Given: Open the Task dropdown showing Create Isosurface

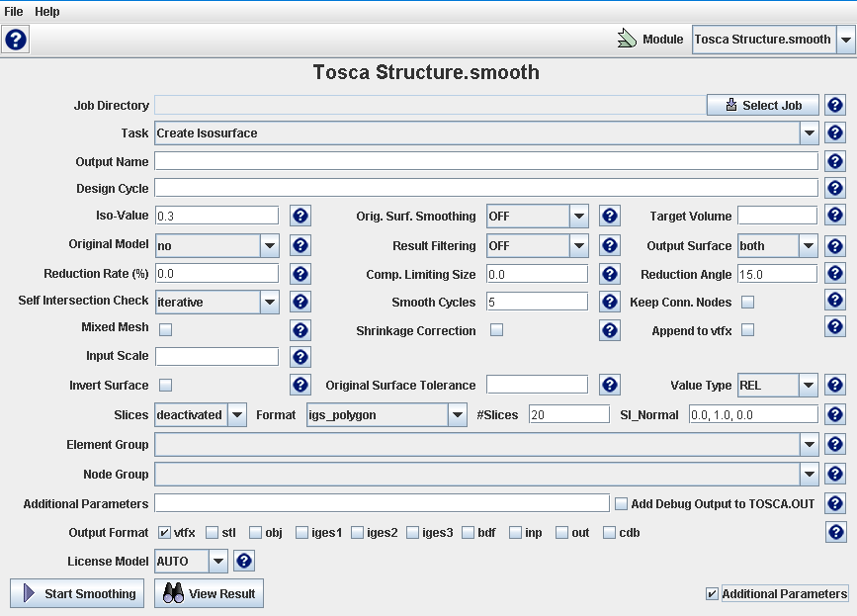Looking at the screenshot, I should [x=809, y=133].
